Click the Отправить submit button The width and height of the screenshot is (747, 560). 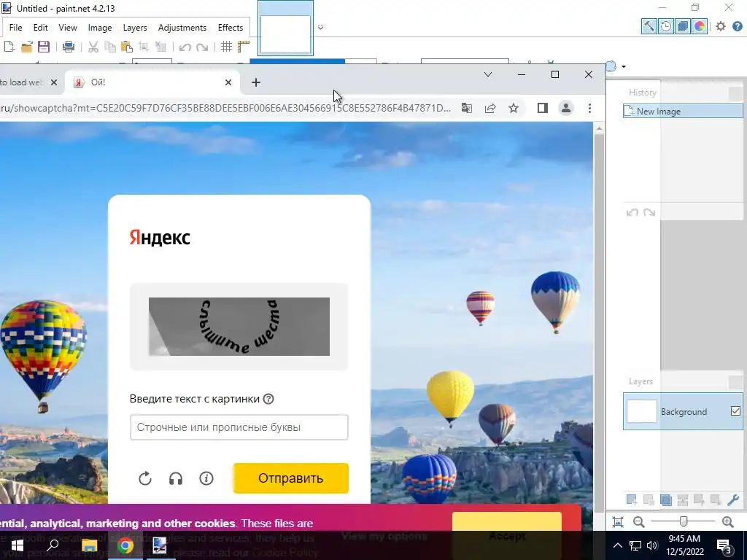pyautogui.click(x=291, y=478)
